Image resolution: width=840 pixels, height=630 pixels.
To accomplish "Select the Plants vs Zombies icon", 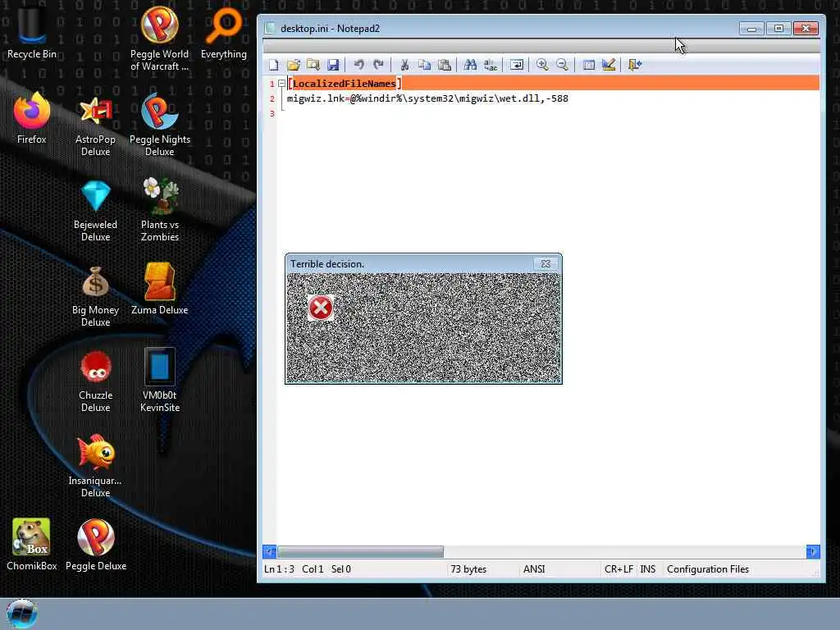I will point(160,210).
